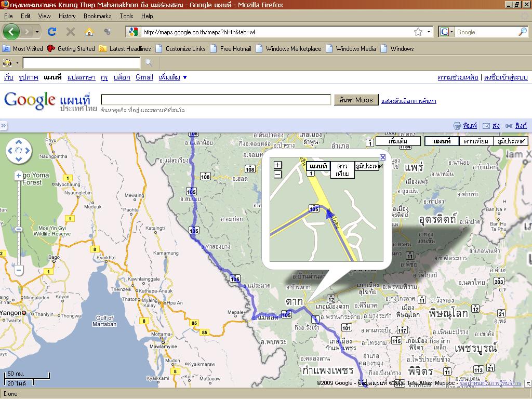The width and height of the screenshot is (532, 399).
Task: Open the View menu
Action: pos(45,16)
